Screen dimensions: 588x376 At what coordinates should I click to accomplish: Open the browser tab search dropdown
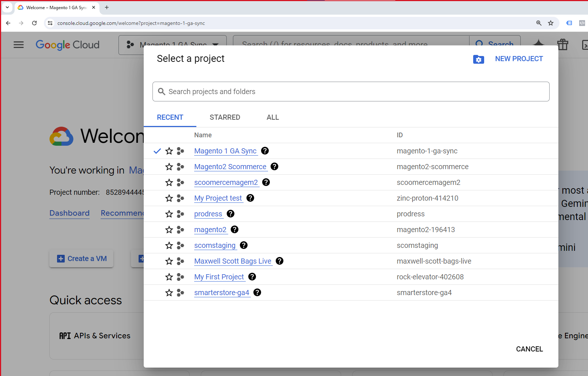7,7
